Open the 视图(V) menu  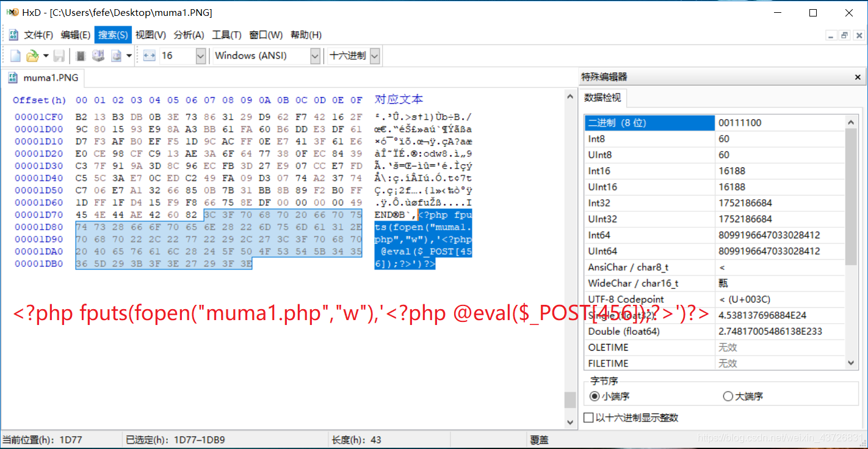click(x=151, y=35)
